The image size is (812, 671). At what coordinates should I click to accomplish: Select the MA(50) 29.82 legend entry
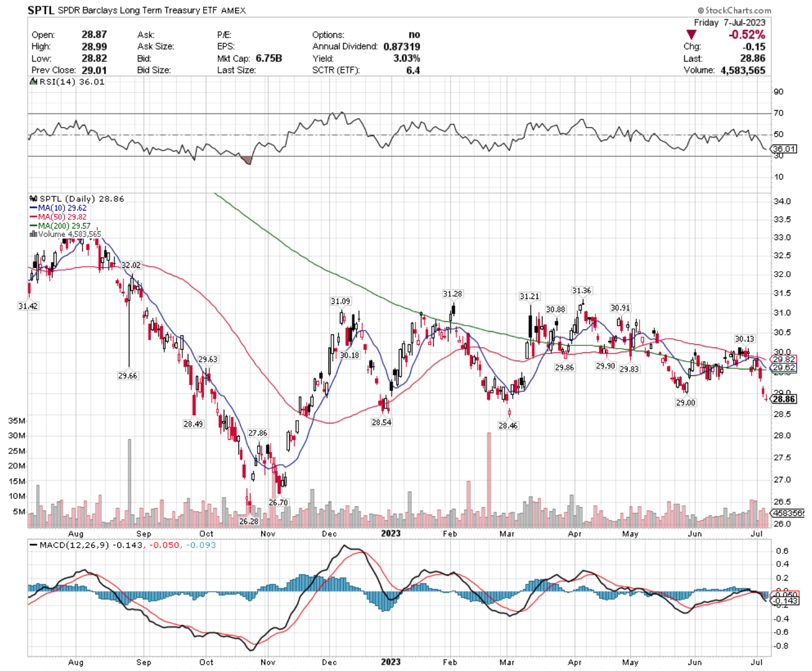point(58,217)
